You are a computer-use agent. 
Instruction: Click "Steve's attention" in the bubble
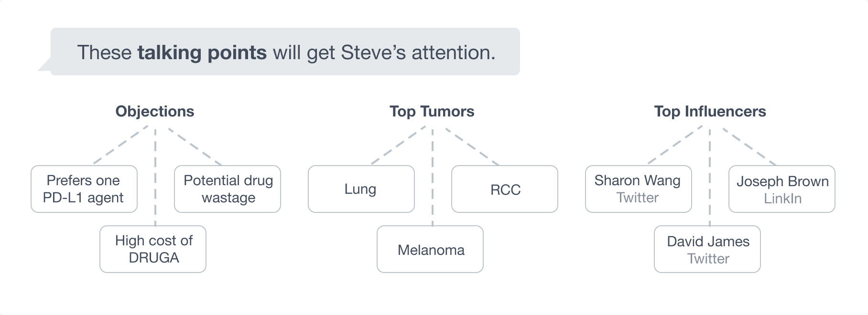click(418, 52)
